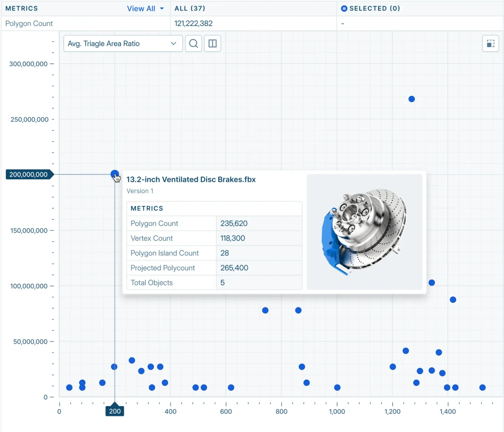Activate the selection marquee tool icon
Image resolution: width=504 pixels, height=432 pixels.
490,44
